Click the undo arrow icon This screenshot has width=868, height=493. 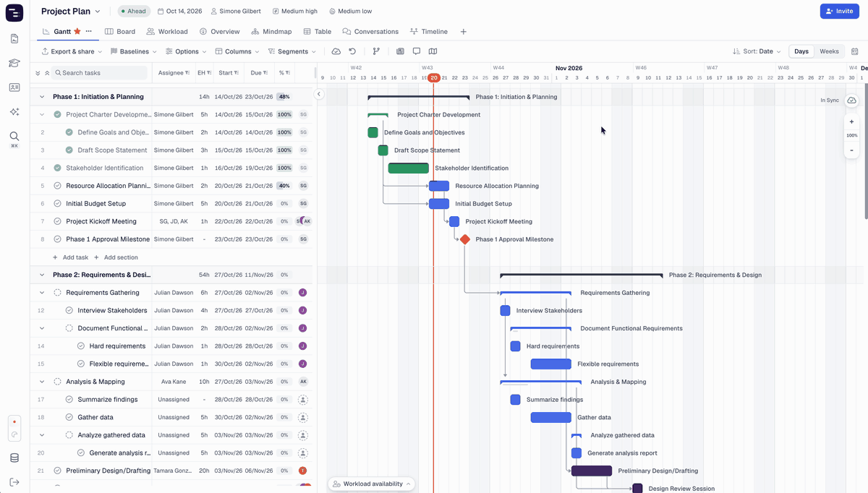coord(352,51)
